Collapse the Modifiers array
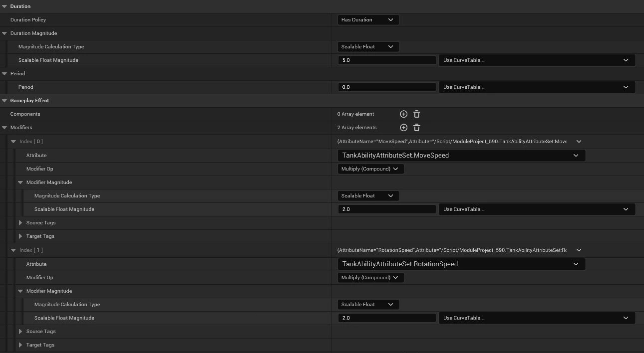644x353 pixels. [4, 128]
